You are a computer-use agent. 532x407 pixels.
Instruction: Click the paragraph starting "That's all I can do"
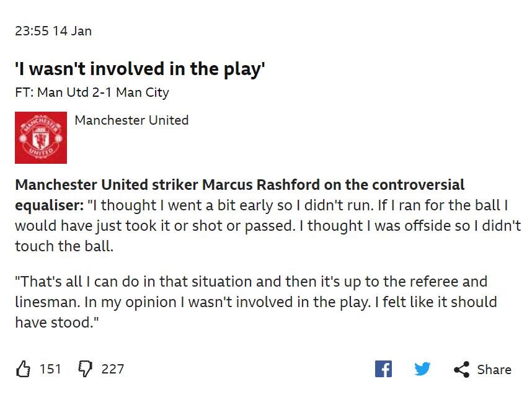tap(256, 302)
